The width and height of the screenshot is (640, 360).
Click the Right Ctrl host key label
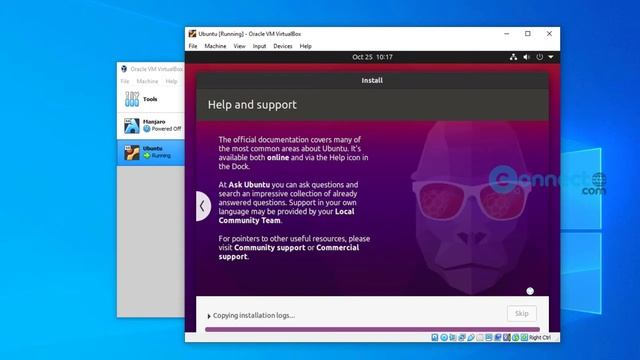point(540,338)
